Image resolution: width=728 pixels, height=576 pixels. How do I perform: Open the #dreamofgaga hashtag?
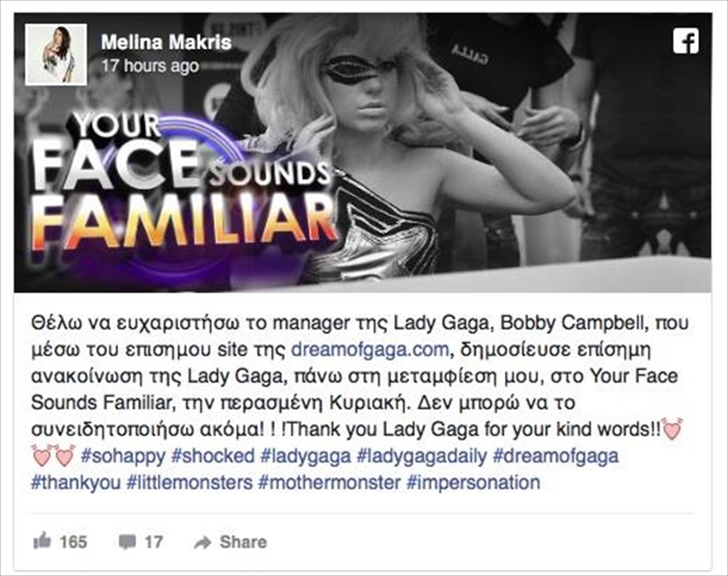556,456
